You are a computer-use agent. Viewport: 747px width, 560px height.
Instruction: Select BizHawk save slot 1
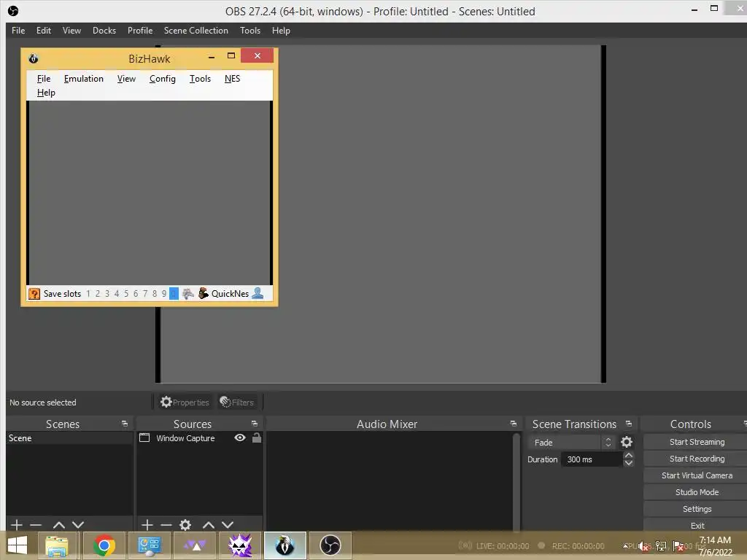[88, 294]
